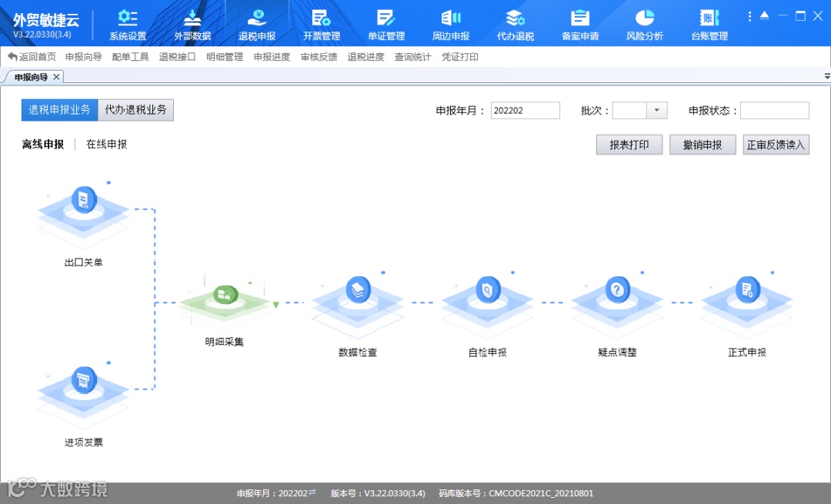Open 周边申报 peripheral declaration module
The width and height of the screenshot is (831, 504).
pos(451,25)
